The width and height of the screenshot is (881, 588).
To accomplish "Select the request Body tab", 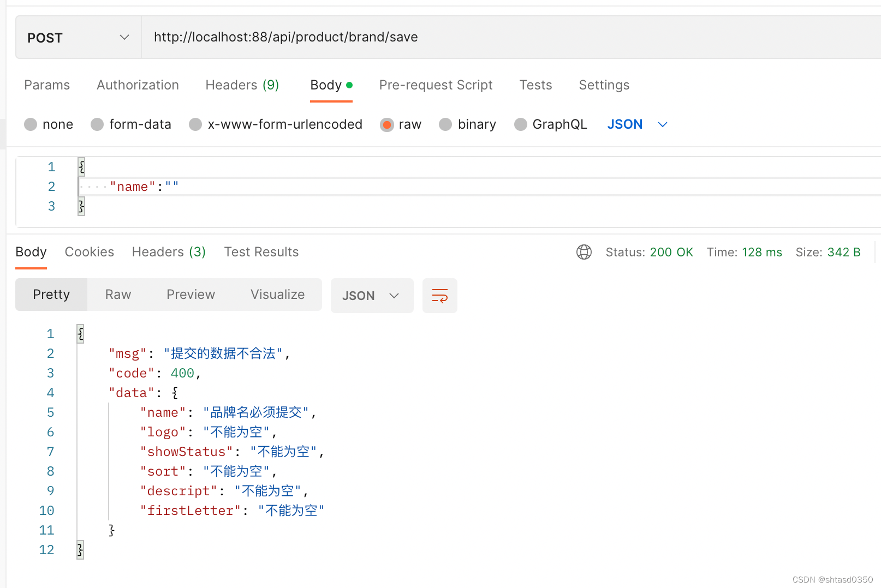I will pyautogui.click(x=331, y=85).
